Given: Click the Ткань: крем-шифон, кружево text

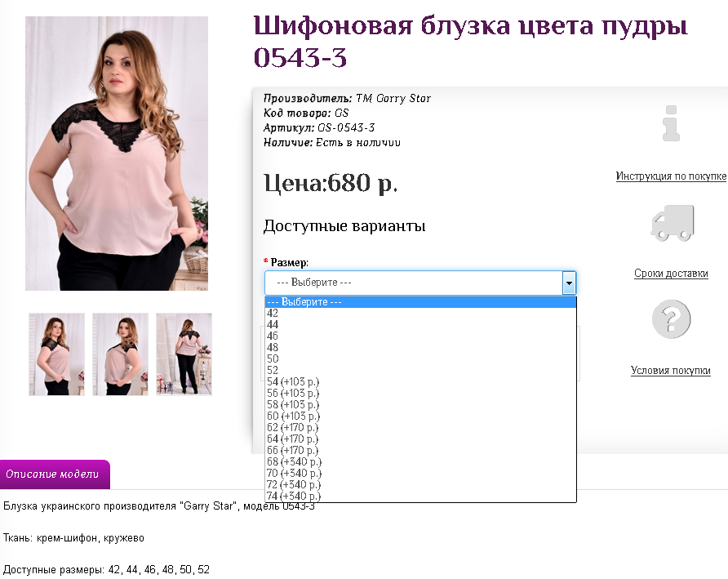Looking at the screenshot, I should pos(73,538).
